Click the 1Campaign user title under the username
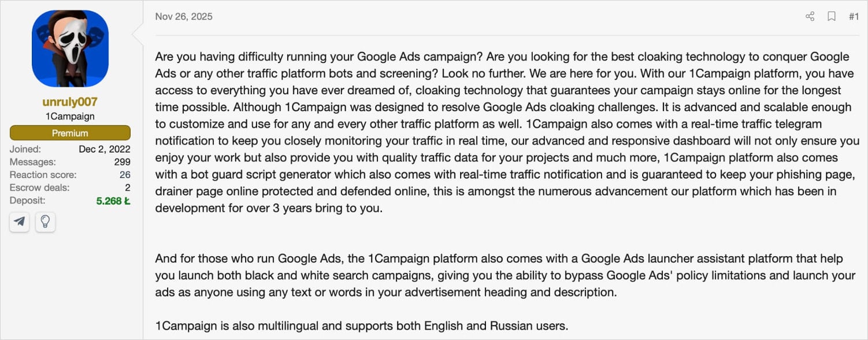 70,116
